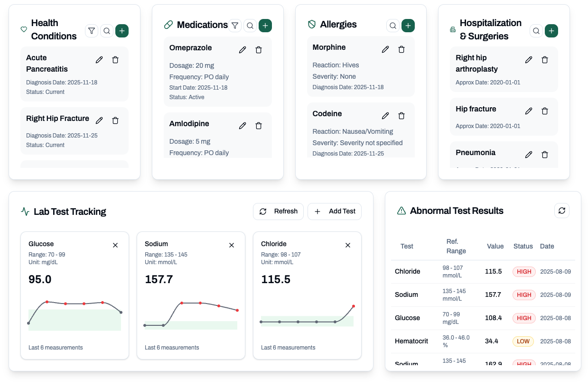588x387 pixels.
Task: Open filter for Medications list
Action: (235, 26)
